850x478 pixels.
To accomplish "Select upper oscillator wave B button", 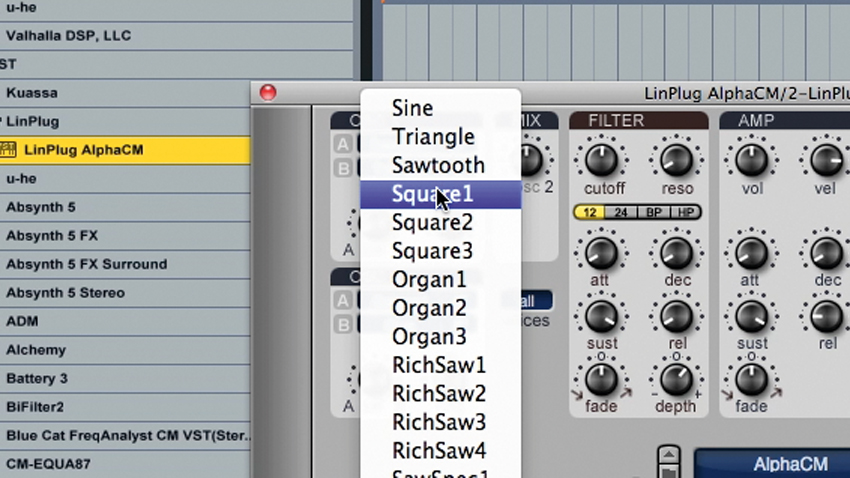I will pos(343,169).
